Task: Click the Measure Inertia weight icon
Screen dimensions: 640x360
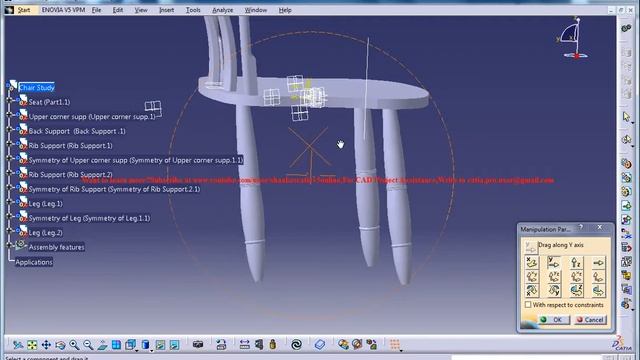Action: coord(273,345)
